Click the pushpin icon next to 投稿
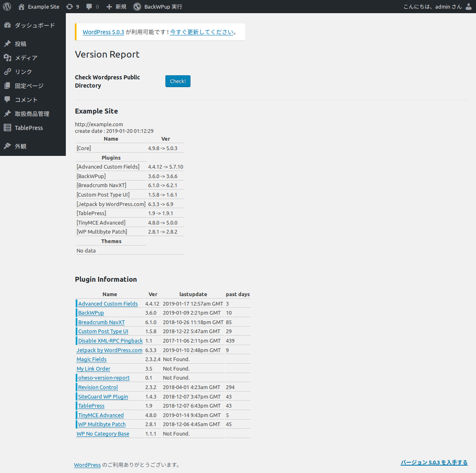Screen dimensions: 476x473 [7, 44]
